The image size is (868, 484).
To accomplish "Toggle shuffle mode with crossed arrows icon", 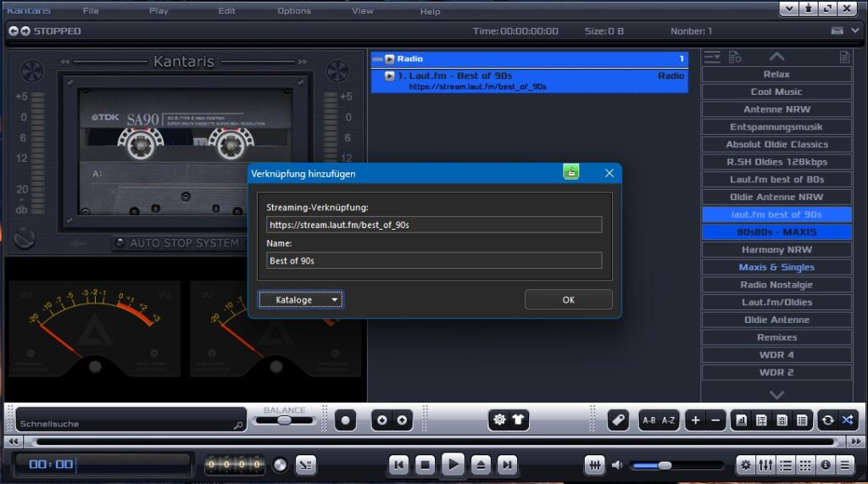I will (x=847, y=420).
